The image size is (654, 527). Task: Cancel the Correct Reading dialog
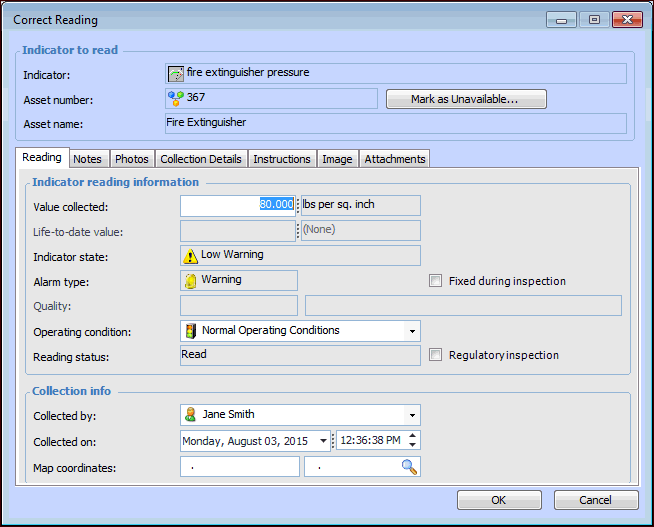pos(595,500)
